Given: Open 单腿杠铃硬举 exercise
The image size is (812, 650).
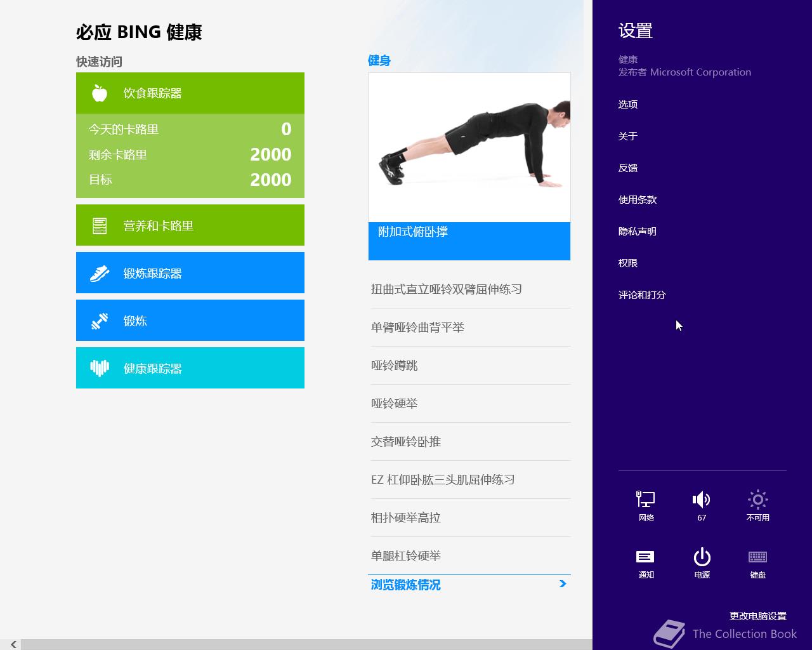Looking at the screenshot, I should pos(471,556).
